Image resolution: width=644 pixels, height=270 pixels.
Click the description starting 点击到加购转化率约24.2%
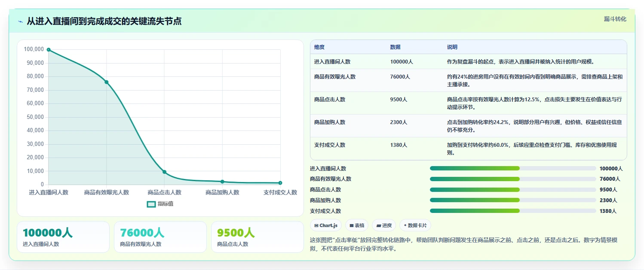click(535, 126)
